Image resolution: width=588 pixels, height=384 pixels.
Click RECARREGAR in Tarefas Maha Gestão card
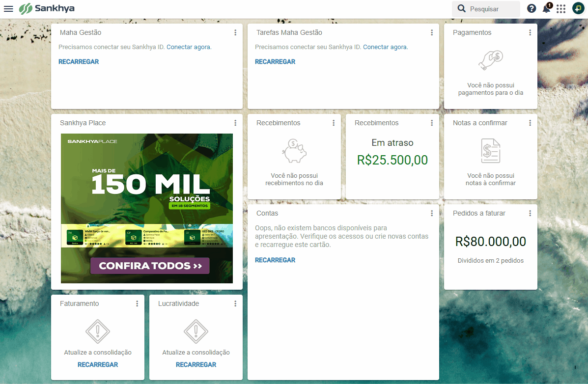(275, 62)
